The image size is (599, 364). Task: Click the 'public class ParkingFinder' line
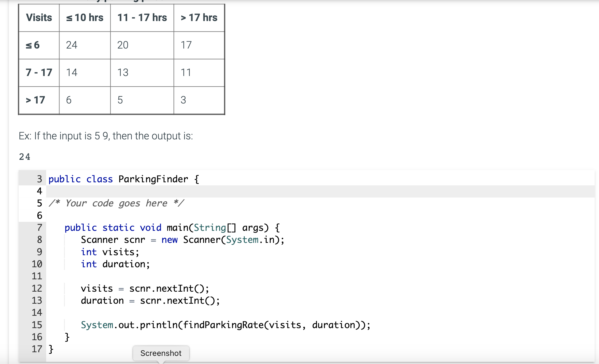pyautogui.click(x=124, y=179)
